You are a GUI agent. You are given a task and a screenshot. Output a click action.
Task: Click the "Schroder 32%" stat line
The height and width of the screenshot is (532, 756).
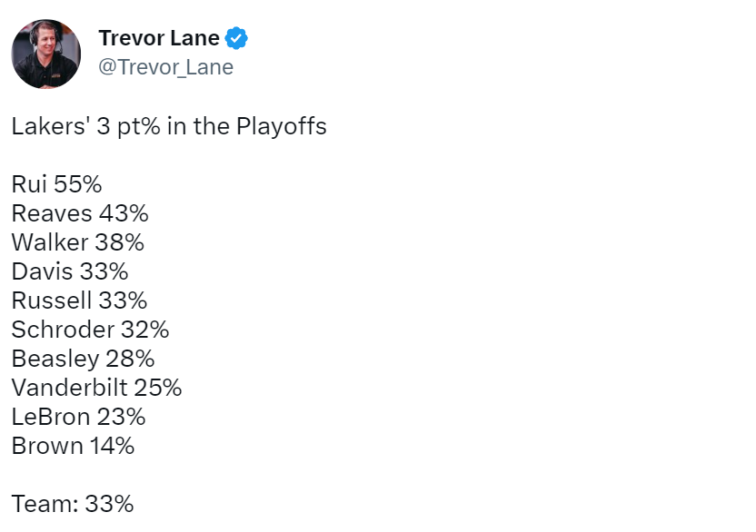click(90, 330)
